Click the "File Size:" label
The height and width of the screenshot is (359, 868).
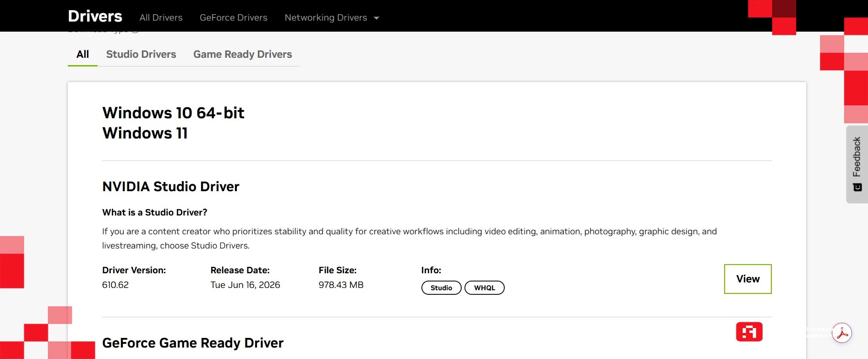coord(338,270)
